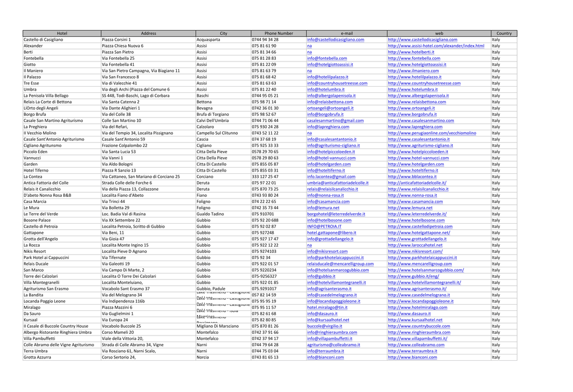Click email info@hotelumbra.it
Image resolution: width=573 pixels, height=392 pixels.
point(326,89)
